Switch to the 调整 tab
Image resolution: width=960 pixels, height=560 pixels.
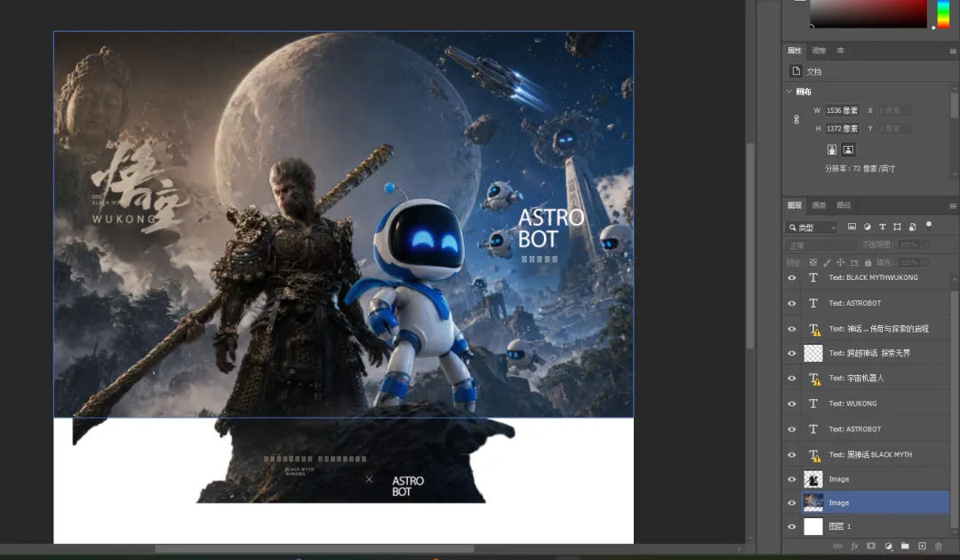819,51
